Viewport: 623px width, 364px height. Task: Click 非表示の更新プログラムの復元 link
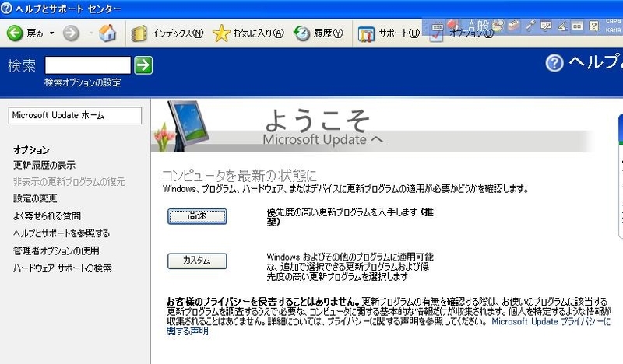pos(69,182)
